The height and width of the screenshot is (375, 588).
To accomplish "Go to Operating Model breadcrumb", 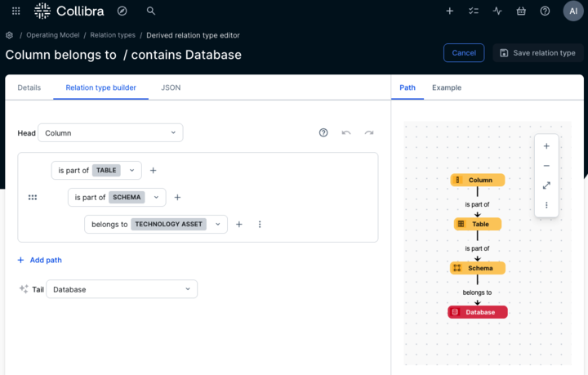I will pos(53,35).
